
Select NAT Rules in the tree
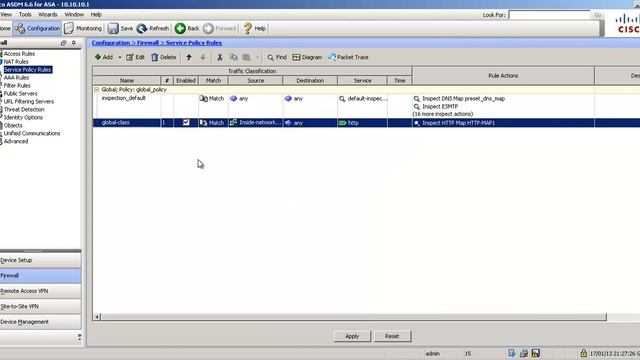[16, 62]
